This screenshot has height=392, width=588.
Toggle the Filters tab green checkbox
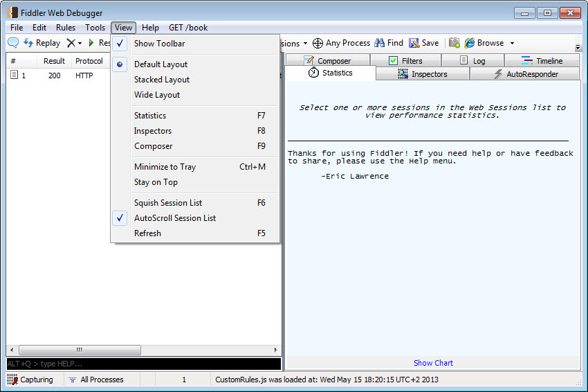coord(393,60)
